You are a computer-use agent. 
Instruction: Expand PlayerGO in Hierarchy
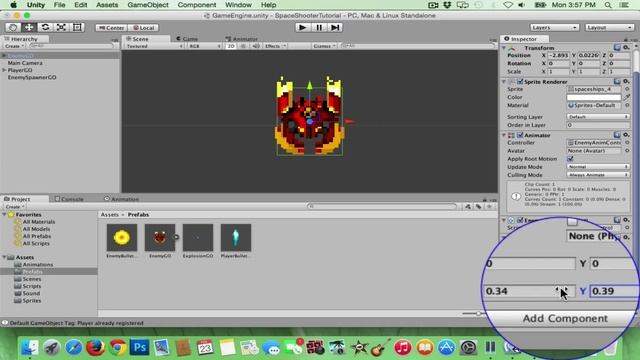click(x=4, y=70)
